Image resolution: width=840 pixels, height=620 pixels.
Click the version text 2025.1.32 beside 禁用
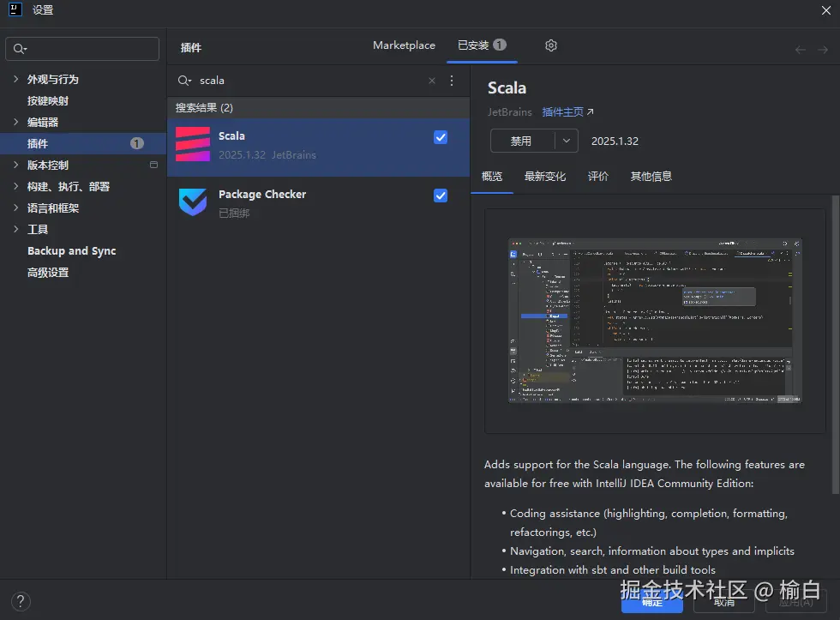615,141
